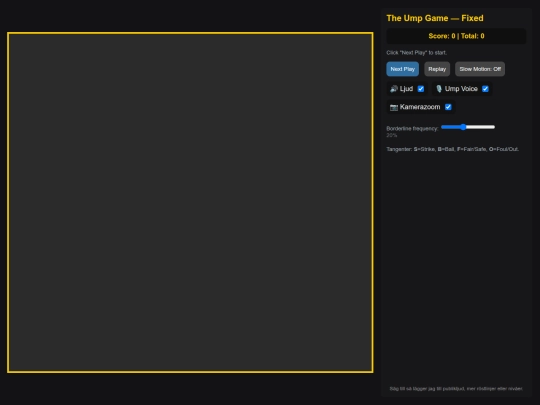Disable the Kamerazoom checkbox
Screen dimensions: 540x405
point(448,107)
